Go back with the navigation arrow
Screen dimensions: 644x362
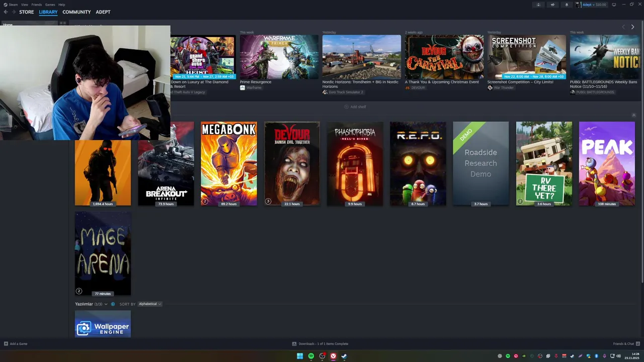[6, 12]
